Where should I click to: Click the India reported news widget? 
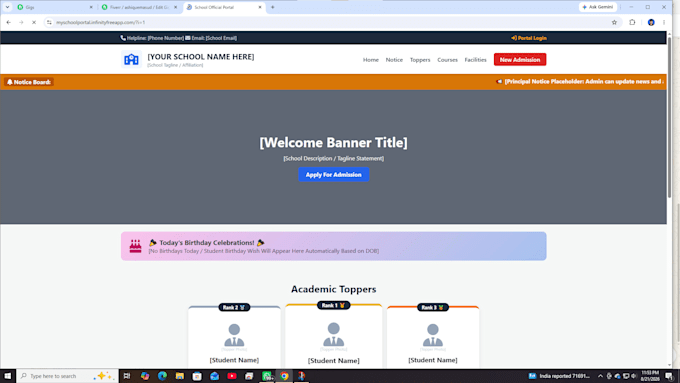(x=559, y=376)
